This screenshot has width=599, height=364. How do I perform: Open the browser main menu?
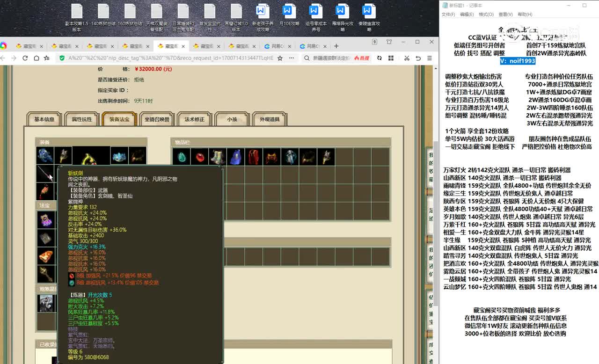(429, 58)
